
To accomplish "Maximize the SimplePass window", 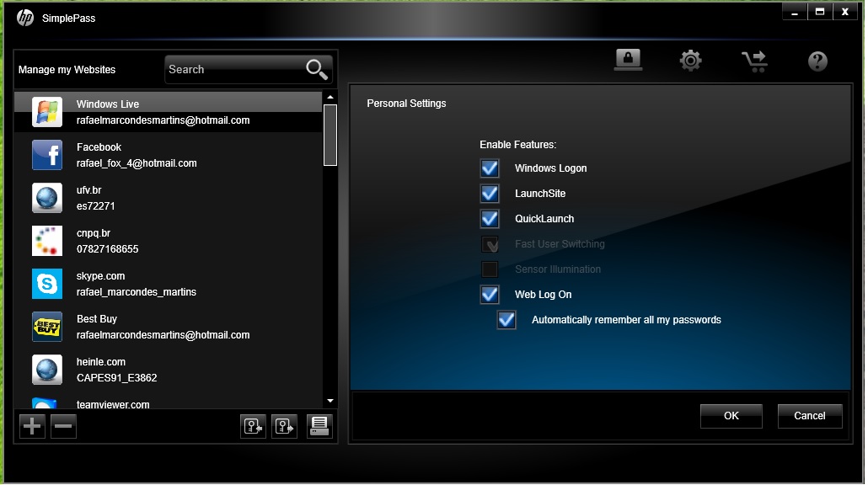I will 820,12.
